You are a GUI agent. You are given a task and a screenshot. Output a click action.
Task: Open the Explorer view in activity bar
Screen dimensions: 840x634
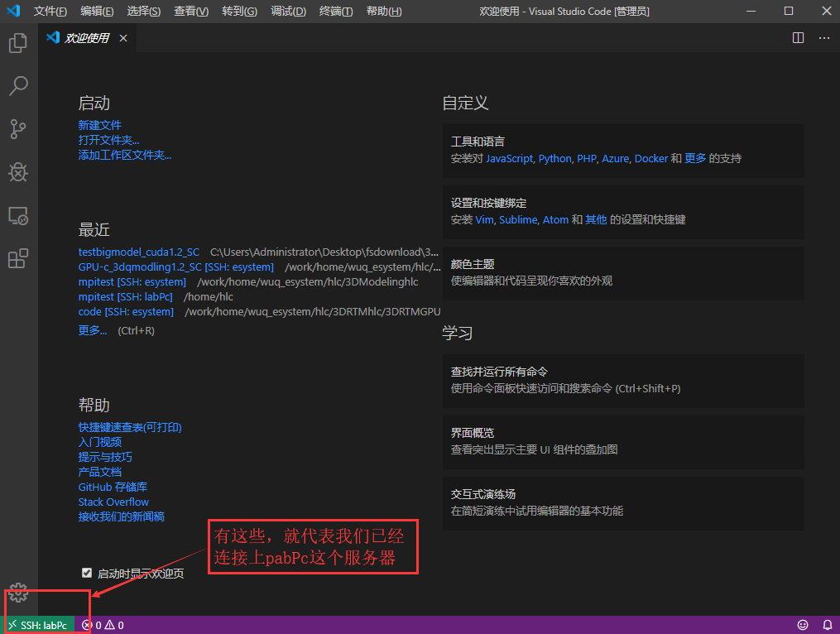[18, 43]
